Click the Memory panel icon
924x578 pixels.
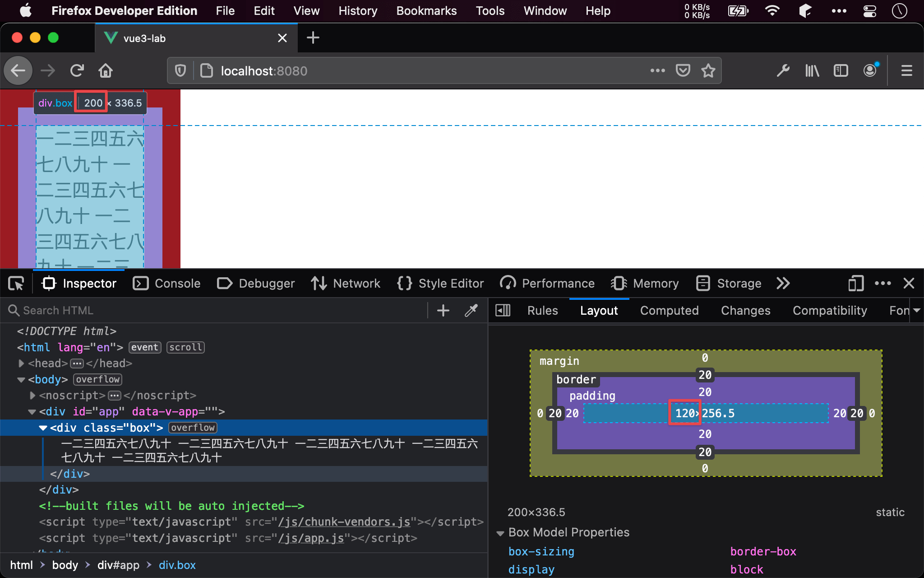click(x=618, y=284)
